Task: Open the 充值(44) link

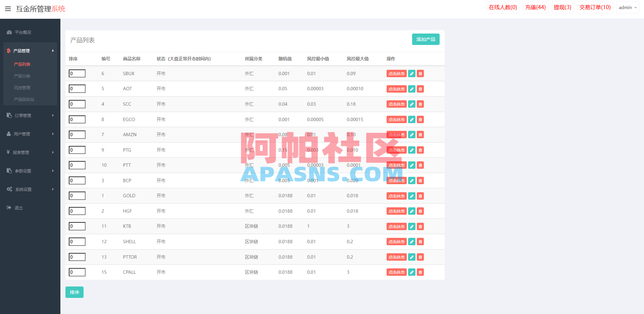Action: point(535,7)
